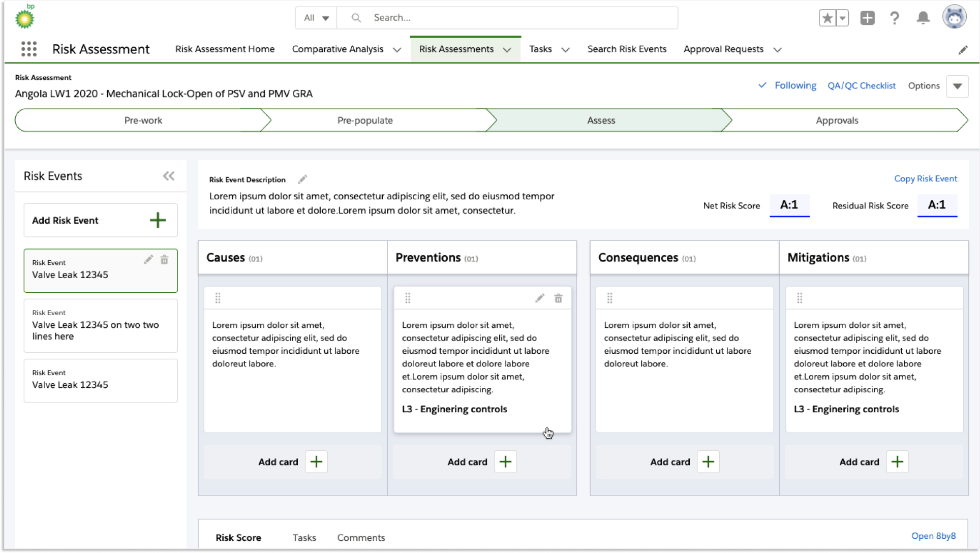Click the Consequences column heading
980x553 pixels.
click(638, 258)
